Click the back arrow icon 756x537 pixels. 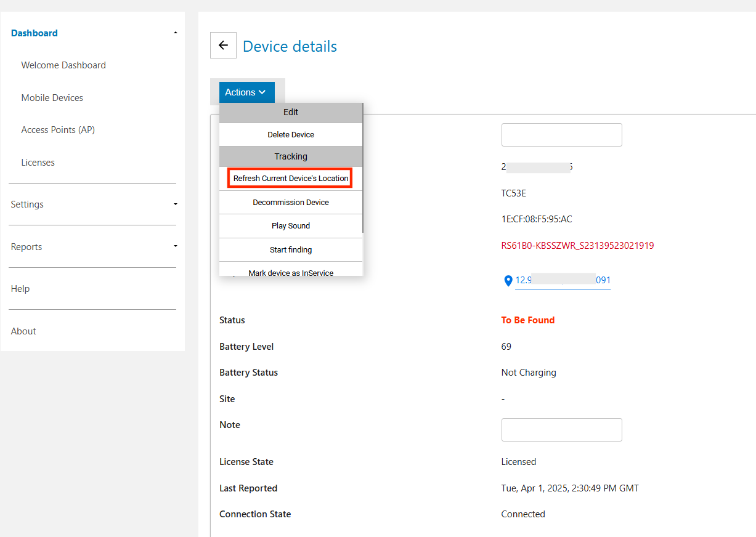point(223,46)
